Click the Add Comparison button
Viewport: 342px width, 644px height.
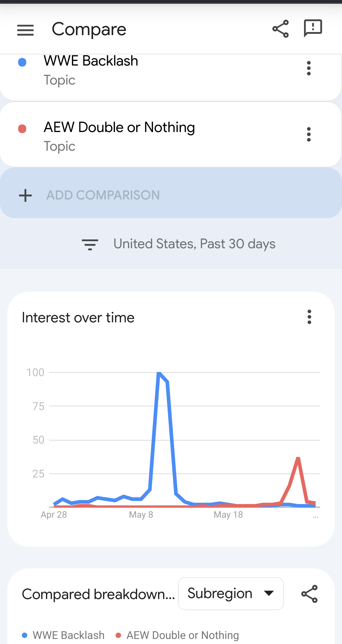pyautogui.click(x=103, y=195)
